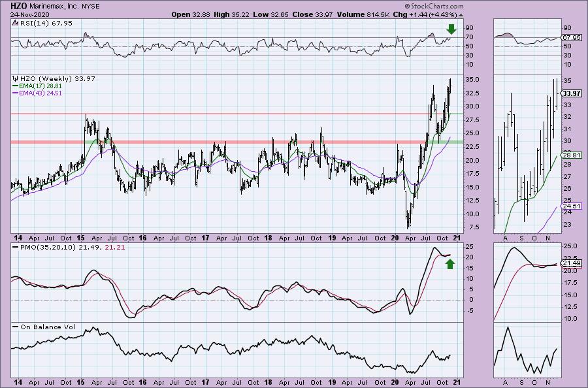Click the 7.5 price axis label
This screenshot has height=388, width=588.
(x=473, y=227)
